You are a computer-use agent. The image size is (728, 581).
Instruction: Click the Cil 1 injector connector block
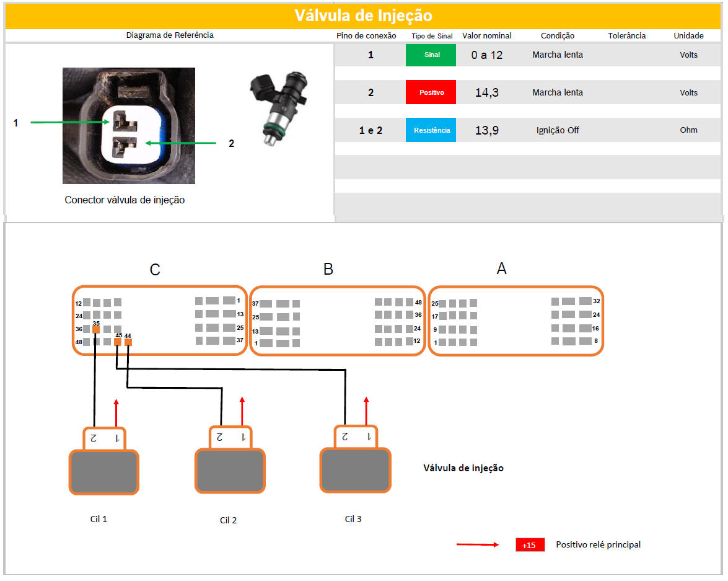click(x=103, y=472)
